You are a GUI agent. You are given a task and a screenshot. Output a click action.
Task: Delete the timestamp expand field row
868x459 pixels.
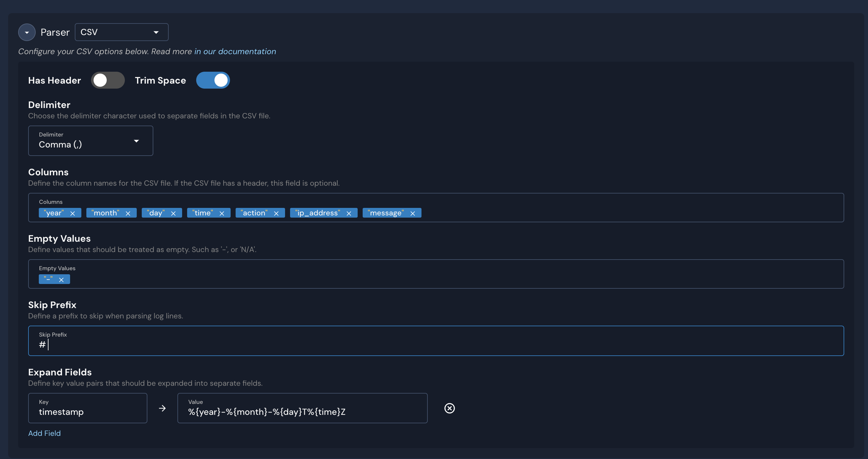(x=449, y=408)
